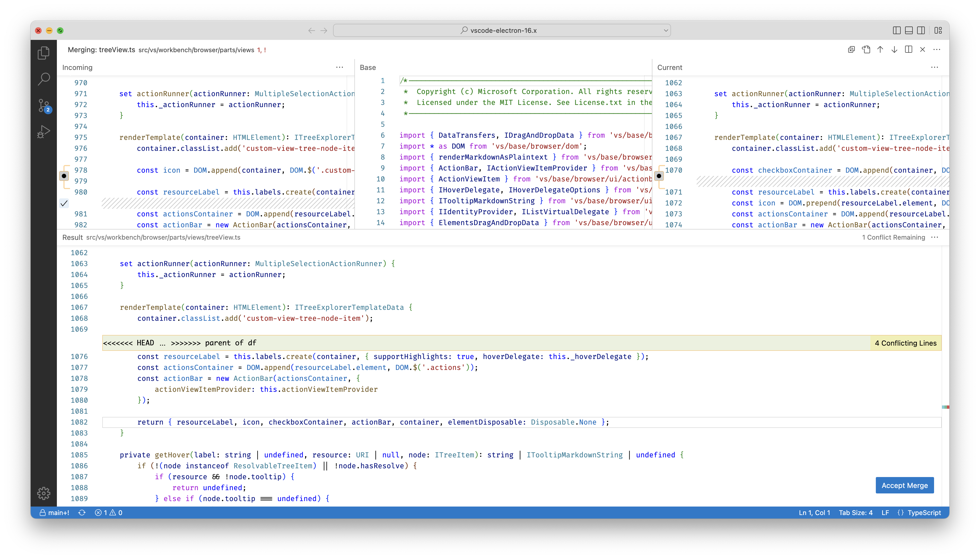Click the customize layout icon in title bar
Screen dimensions: 980x559
[x=938, y=30]
